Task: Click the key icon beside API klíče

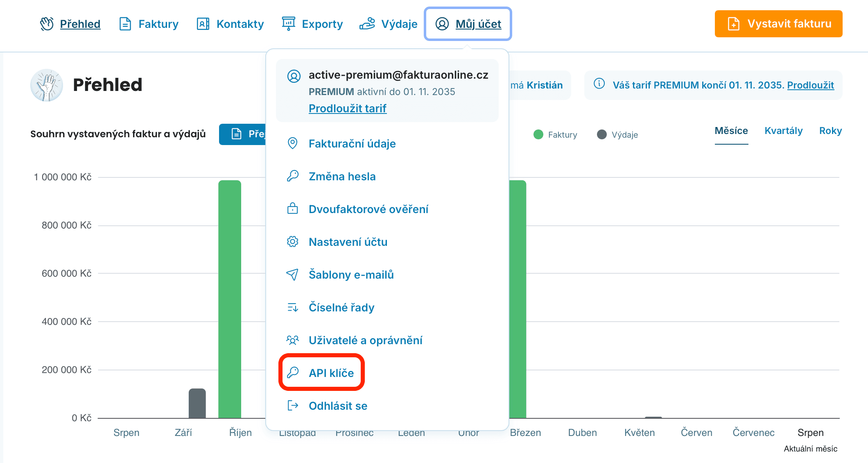Action: [292, 372]
